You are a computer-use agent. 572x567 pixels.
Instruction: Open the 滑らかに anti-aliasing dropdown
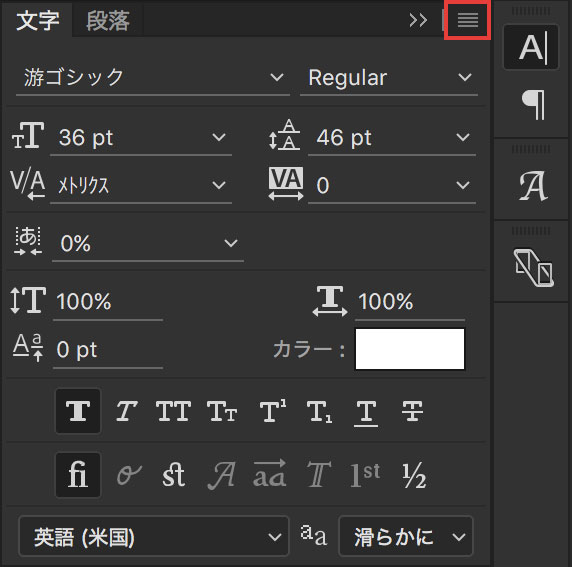[406, 536]
